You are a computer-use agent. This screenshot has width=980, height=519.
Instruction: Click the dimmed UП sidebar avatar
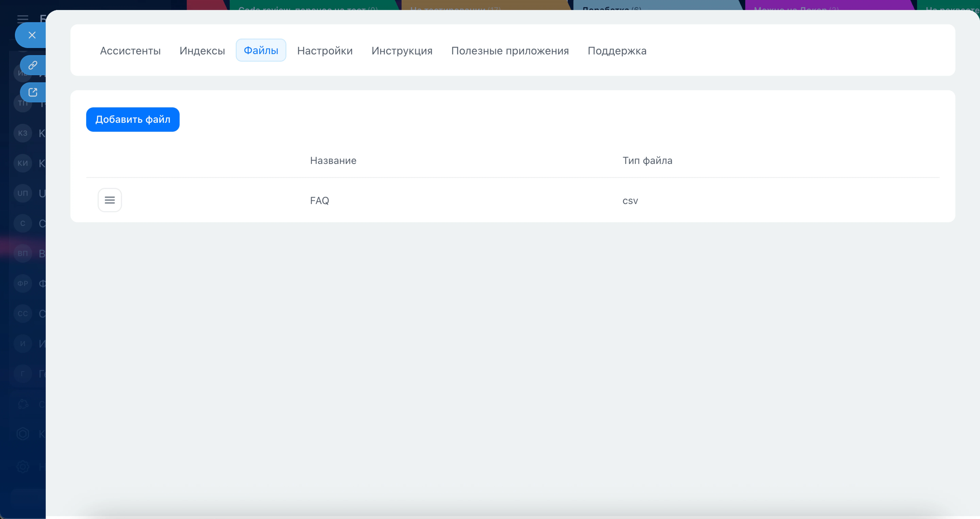click(23, 193)
